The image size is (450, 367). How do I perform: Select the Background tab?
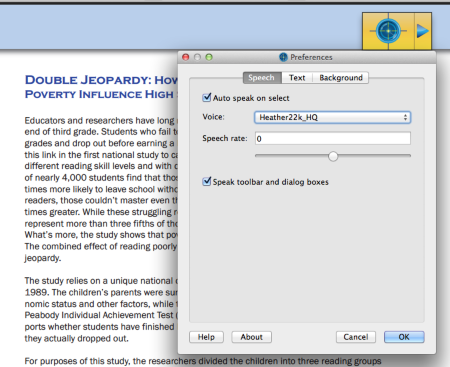click(x=341, y=78)
